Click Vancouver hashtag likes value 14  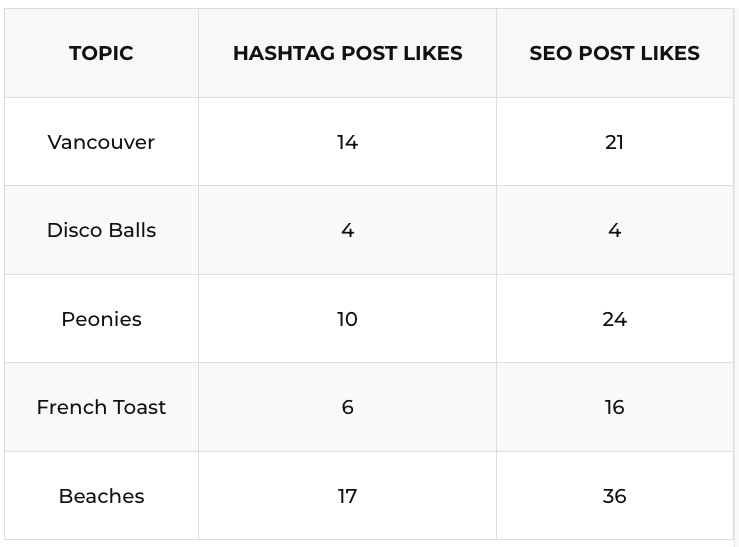347,142
